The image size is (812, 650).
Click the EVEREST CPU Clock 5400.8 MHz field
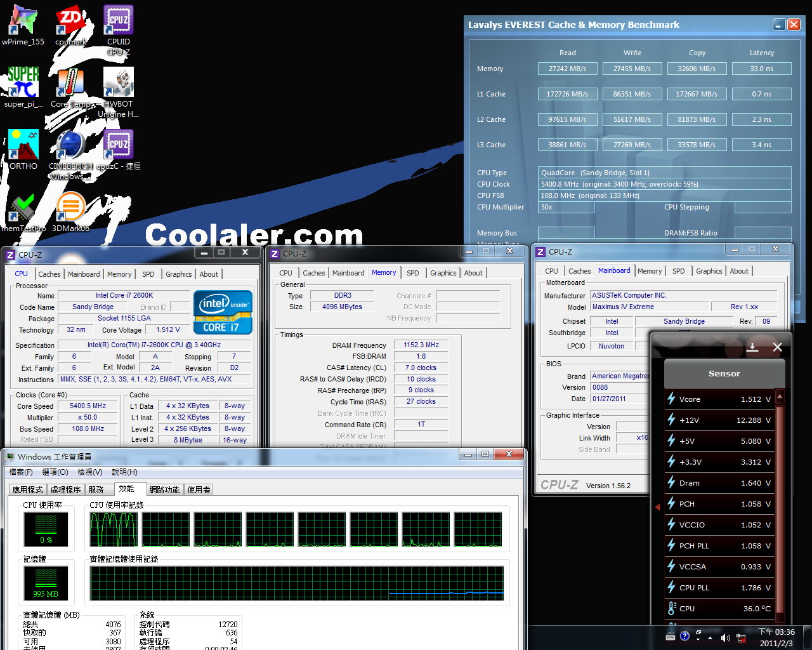point(664,184)
